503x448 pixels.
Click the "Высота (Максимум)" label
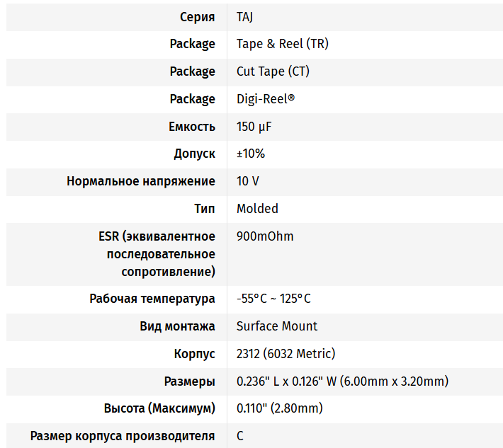click(x=159, y=408)
